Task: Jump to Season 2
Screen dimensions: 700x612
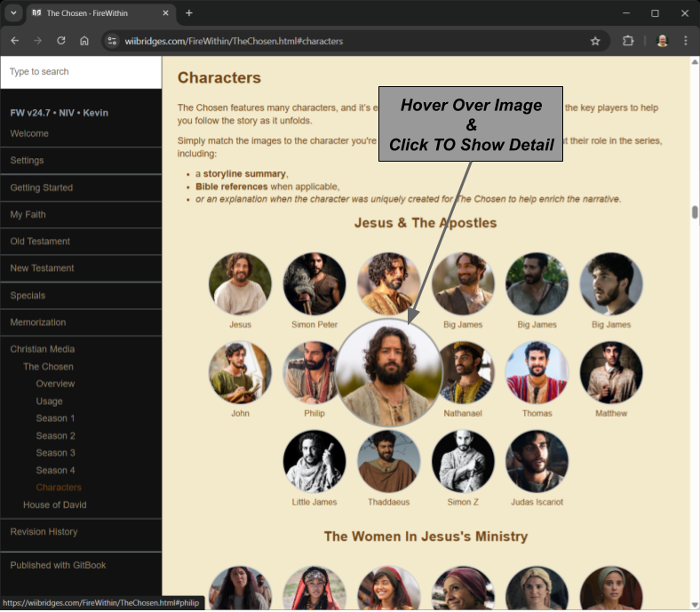Action: pyautogui.click(x=55, y=436)
